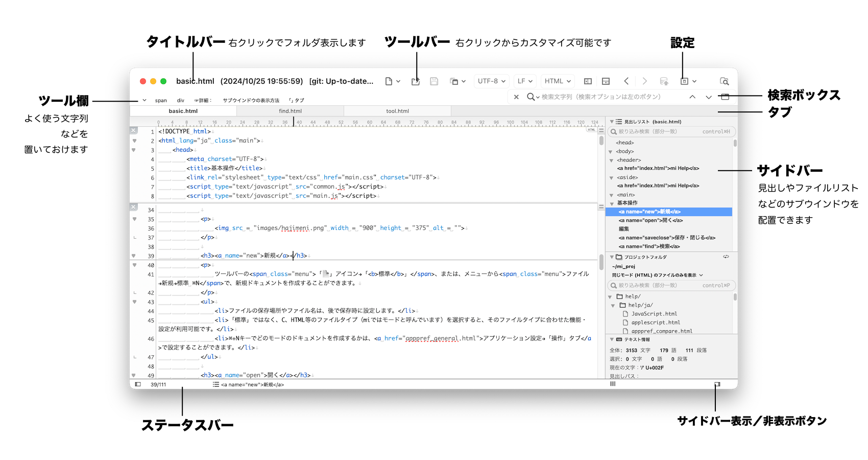
Task: Fold the h3 block on line 39
Action: click(x=134, y=256)
